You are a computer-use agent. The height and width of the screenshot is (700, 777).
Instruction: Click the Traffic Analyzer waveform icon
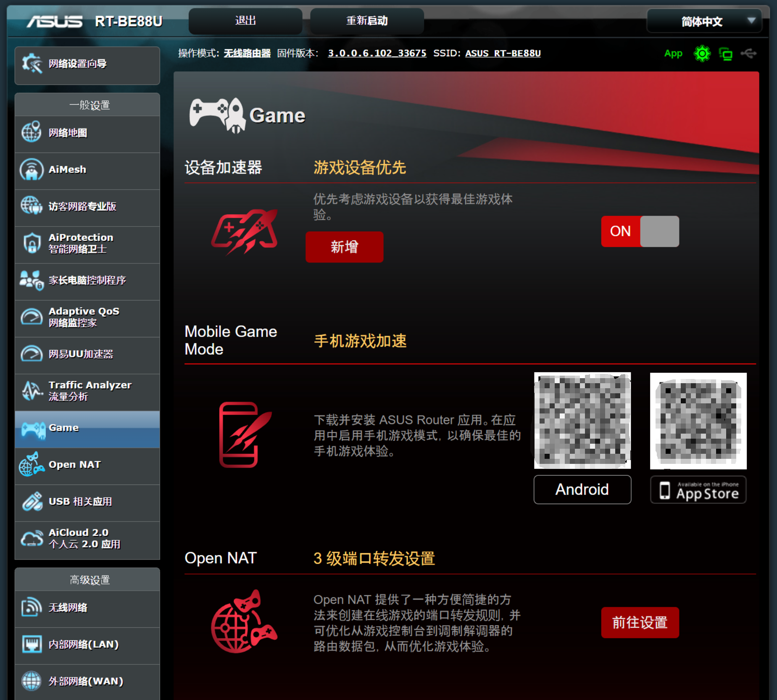[x=32, y=391]
